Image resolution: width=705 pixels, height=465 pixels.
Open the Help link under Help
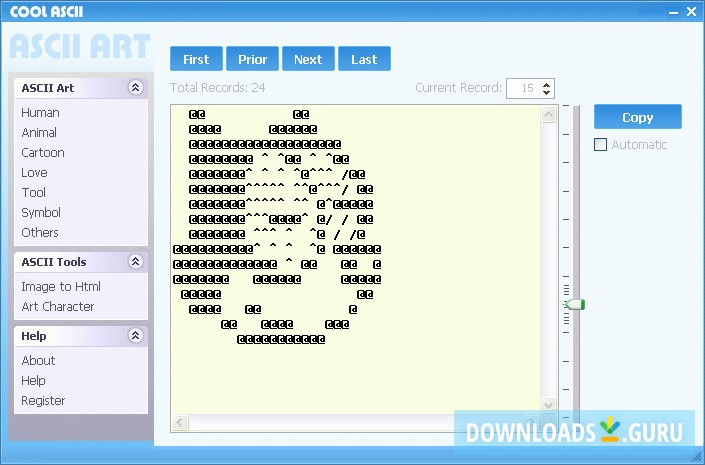pyautogui.click(x=33, y=380)
